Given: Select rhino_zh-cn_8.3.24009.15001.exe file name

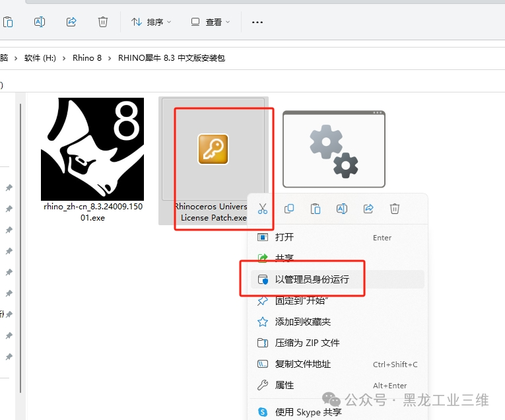Looking at the screenshot, I should click(x=93, y=212).
